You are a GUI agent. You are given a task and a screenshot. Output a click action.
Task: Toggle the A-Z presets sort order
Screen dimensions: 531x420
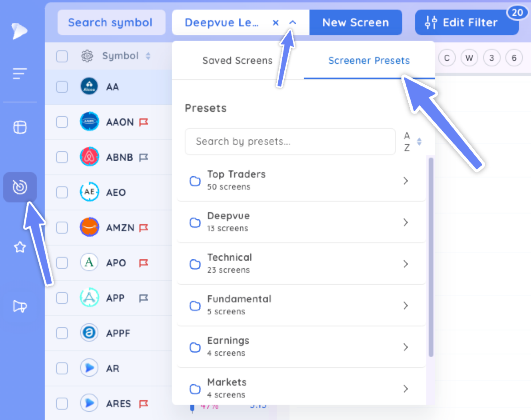click(x=412, y=142)
